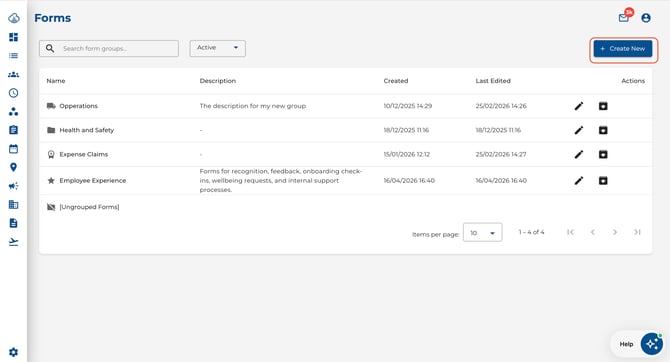Archive the Health and Safety group
Image resolution: width=670 pixels, height=362 pixels.
click(x=603, y=130)
